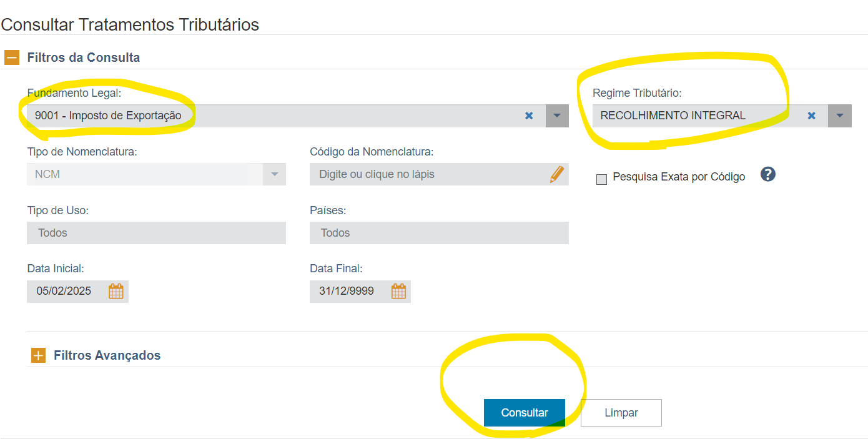Click the Data Inicial date field
The width and height of the screenshot is (868, 439).
pyautogui.click(x=65, y=291)
